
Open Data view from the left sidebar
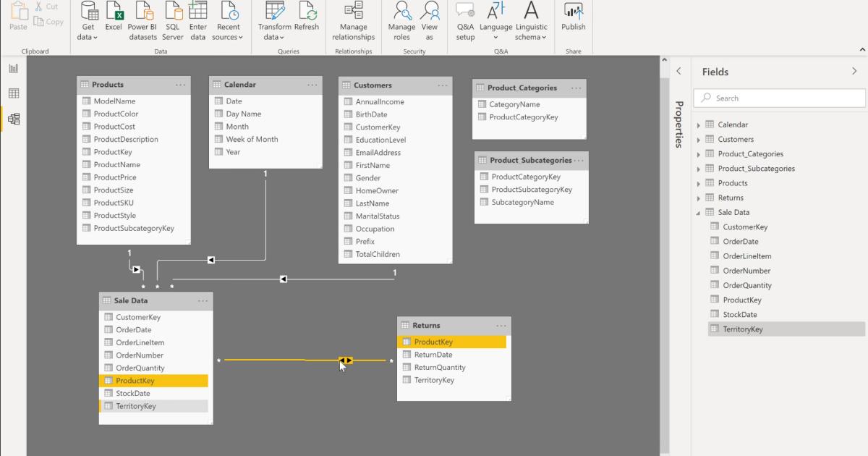click(13, 93)
